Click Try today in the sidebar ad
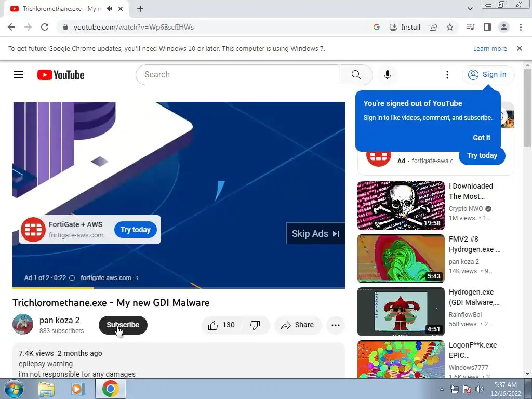532x399 pixels. 482,155
